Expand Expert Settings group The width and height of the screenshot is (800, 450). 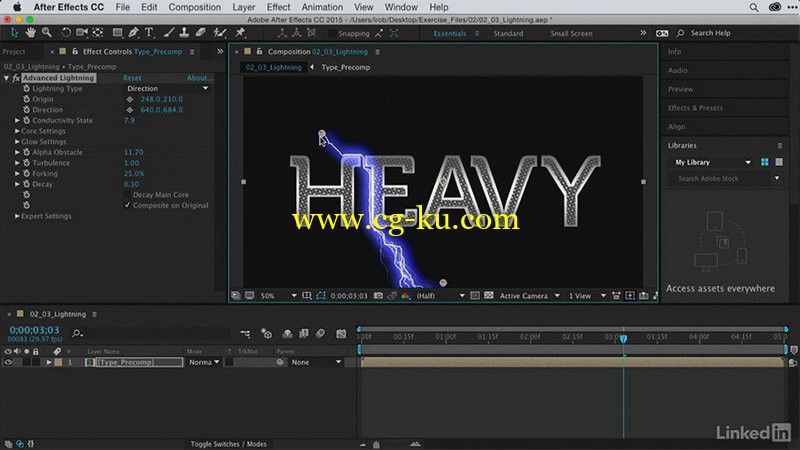(17, 216)
